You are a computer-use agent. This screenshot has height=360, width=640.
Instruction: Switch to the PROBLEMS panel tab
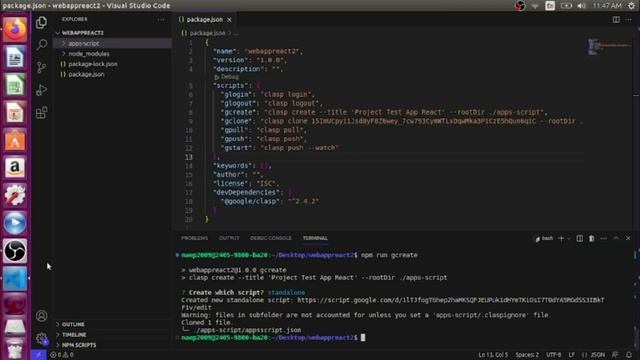(x=194, y=238)
